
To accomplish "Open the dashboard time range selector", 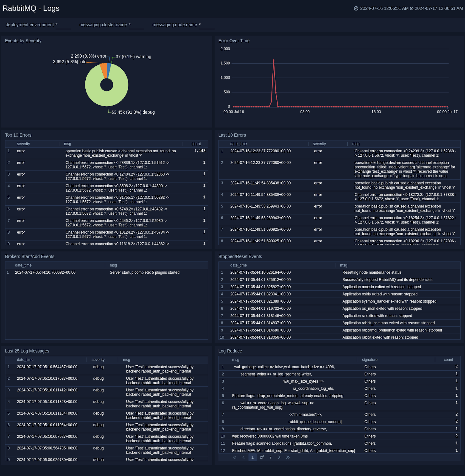I will (408, 8).
